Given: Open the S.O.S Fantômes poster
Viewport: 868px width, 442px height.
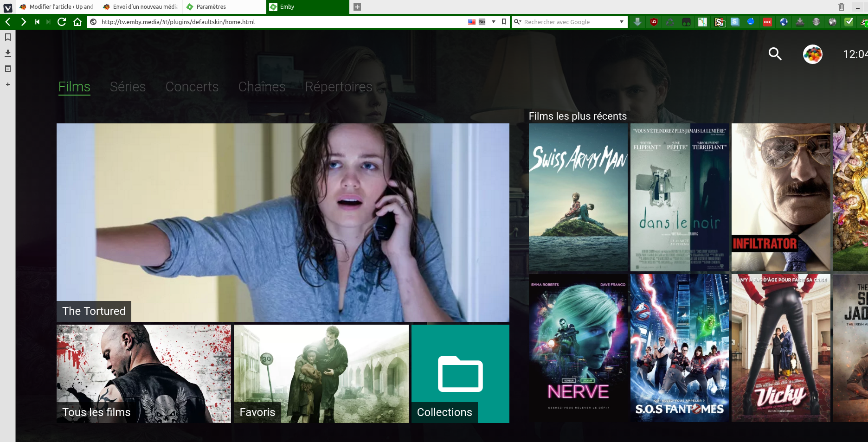Looking at the screenshot, I should click(680, 348).
